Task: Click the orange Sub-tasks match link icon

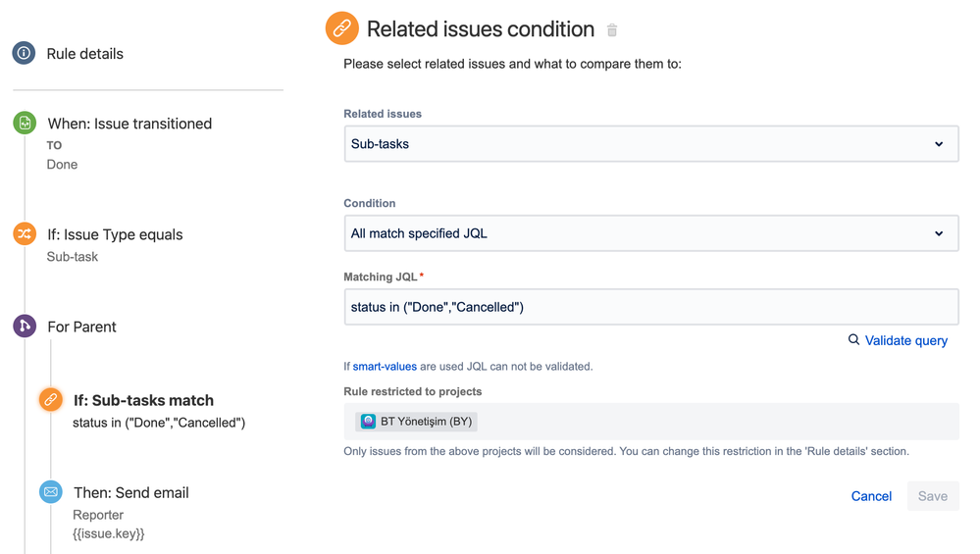Action: tap(50, 400)
